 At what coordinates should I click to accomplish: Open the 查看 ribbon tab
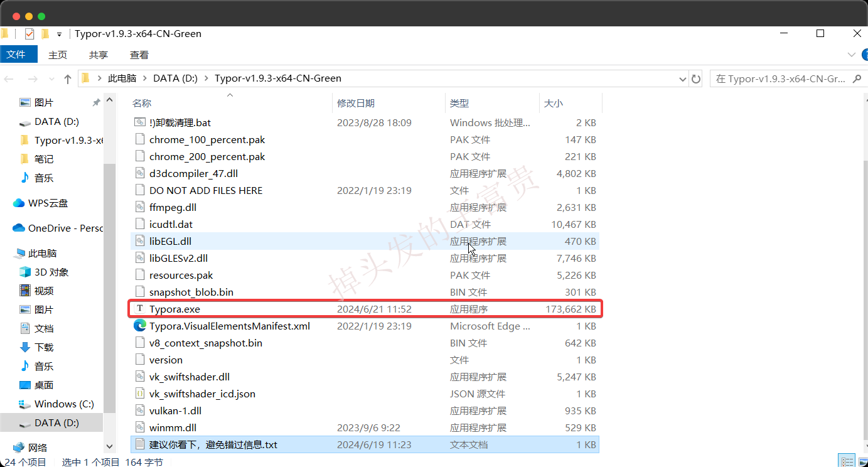[139, 55]
